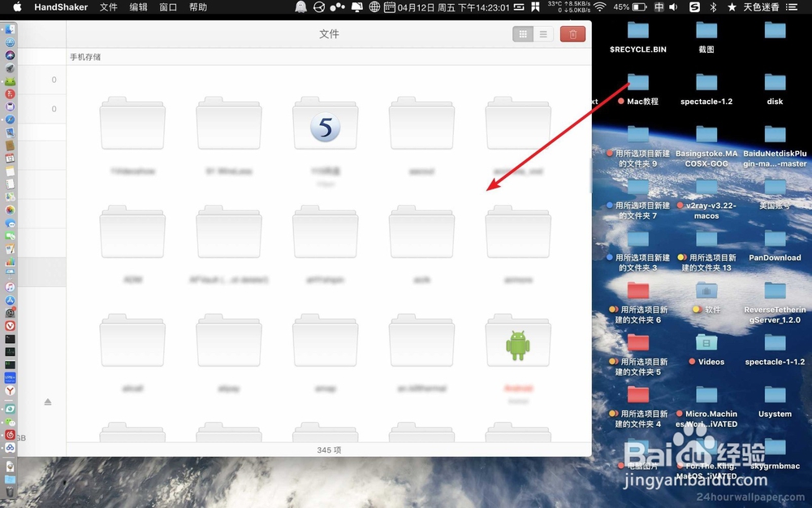812x508 pixels.
Task: Open NetEase Music red icon in Dock
Action: click(x=10, y=435)
